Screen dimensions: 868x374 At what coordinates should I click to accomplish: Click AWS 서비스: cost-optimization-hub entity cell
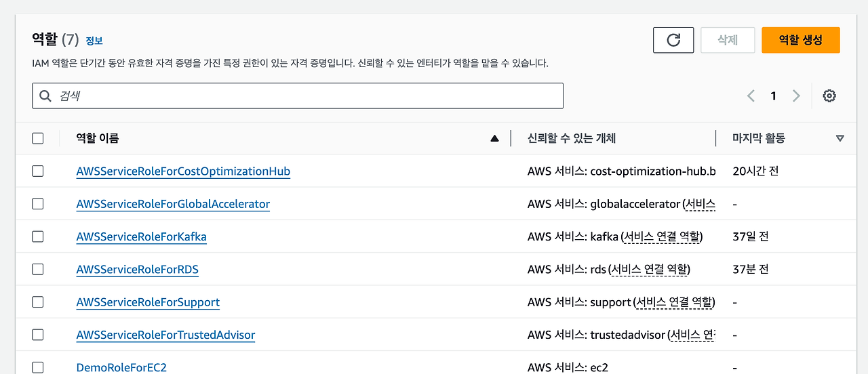click(621, 171)
